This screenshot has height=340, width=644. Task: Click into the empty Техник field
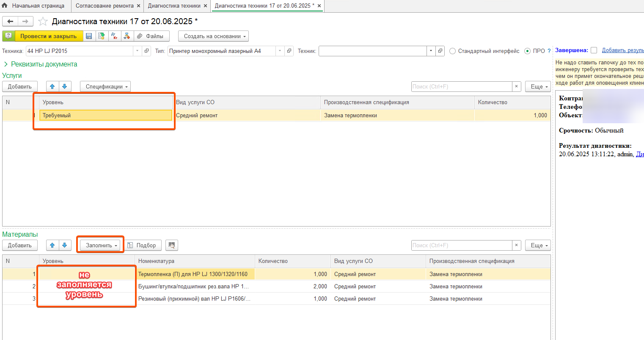(x=372, y=51)
